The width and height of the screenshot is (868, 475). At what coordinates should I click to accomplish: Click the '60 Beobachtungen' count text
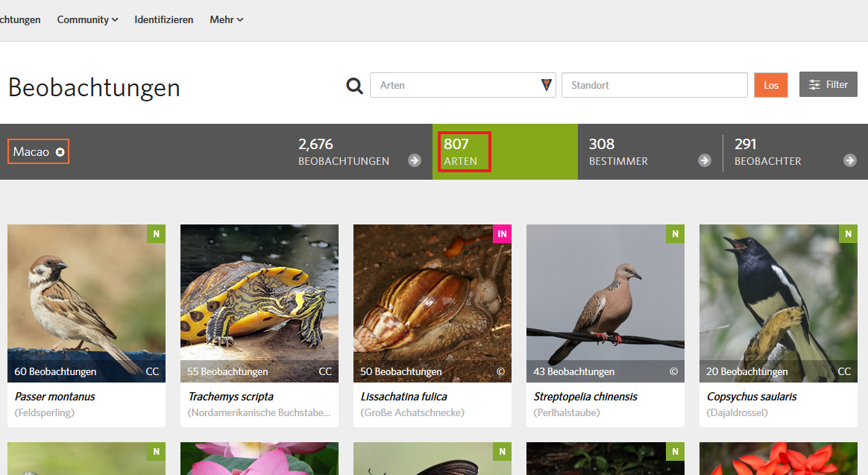[55, 371]
